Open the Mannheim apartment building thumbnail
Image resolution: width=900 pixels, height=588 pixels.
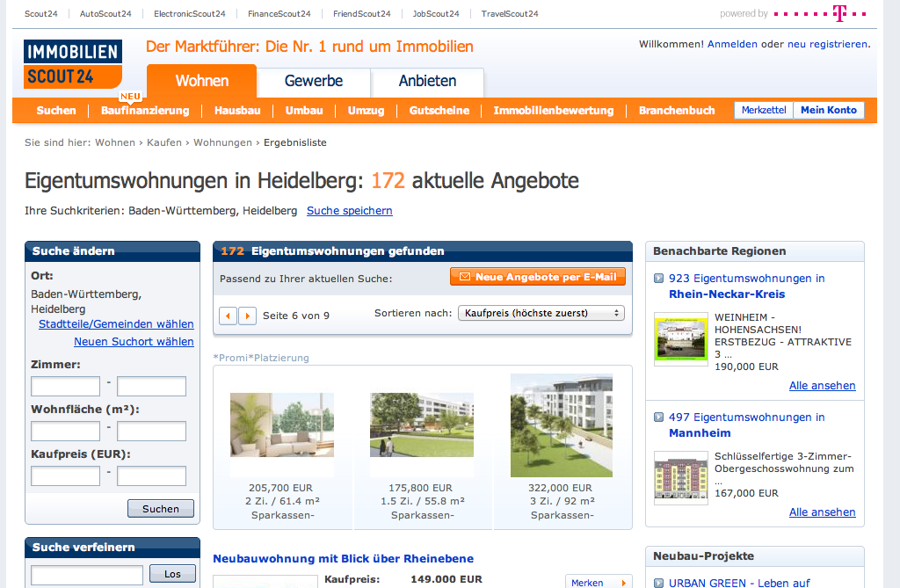click(681, 478)
